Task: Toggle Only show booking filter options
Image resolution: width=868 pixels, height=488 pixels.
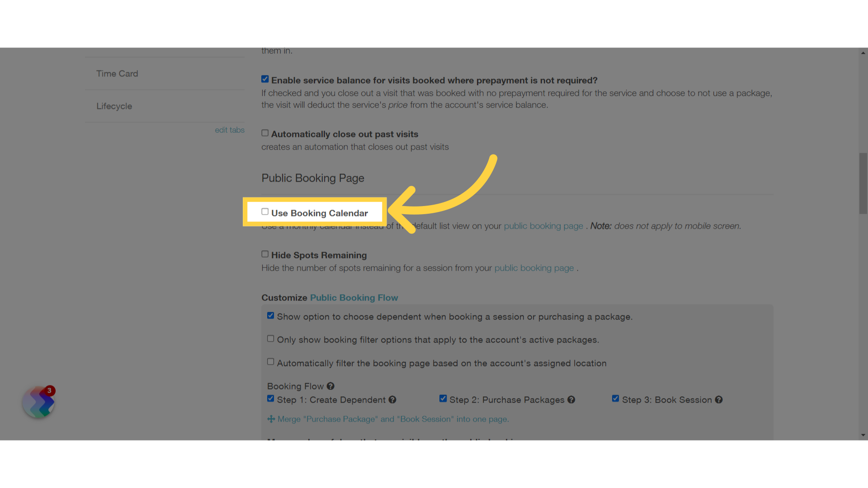Action: [x=271, y=338]
